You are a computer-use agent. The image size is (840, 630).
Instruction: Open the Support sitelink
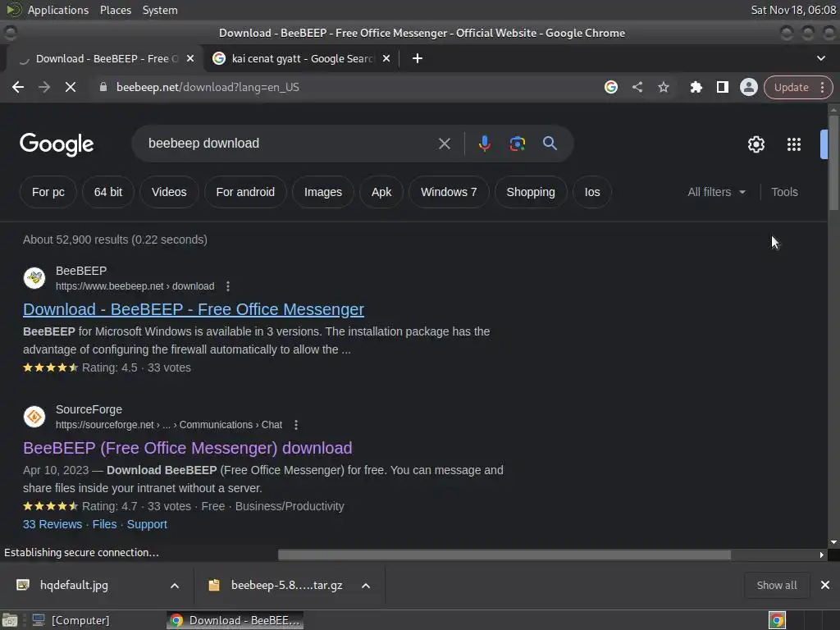(x=147, y=524)
